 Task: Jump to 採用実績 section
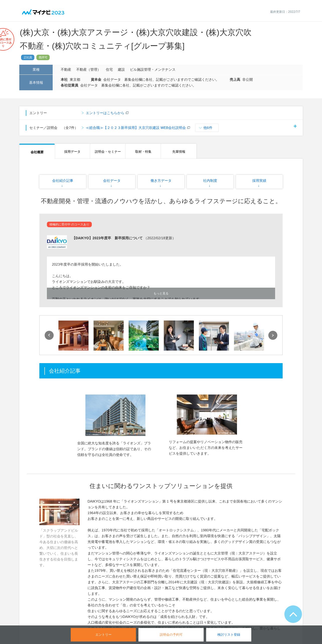pos(259,182)
